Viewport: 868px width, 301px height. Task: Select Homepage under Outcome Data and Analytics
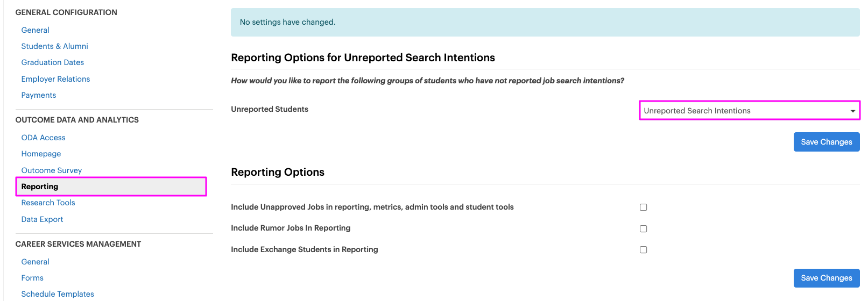click(x=41, y=154)
